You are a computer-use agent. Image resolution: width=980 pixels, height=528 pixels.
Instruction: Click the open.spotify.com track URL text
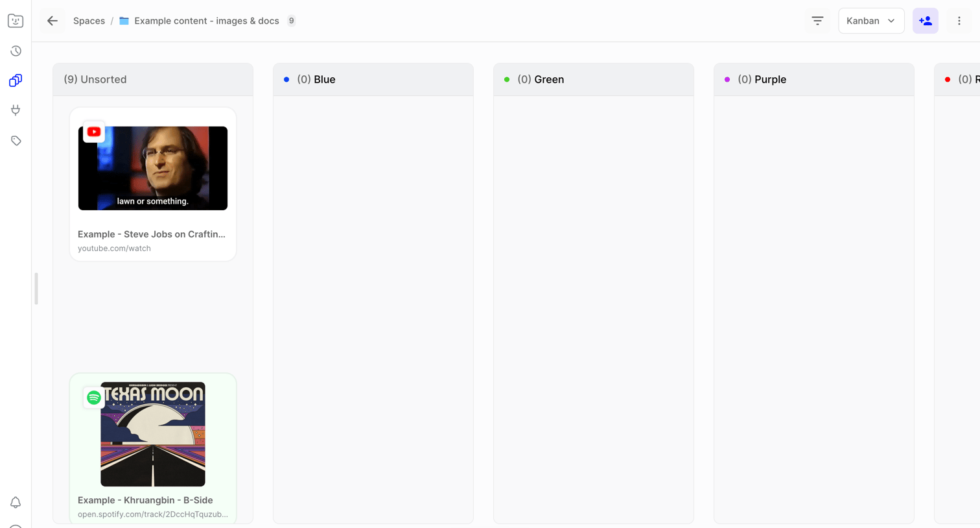coord(153,514)
